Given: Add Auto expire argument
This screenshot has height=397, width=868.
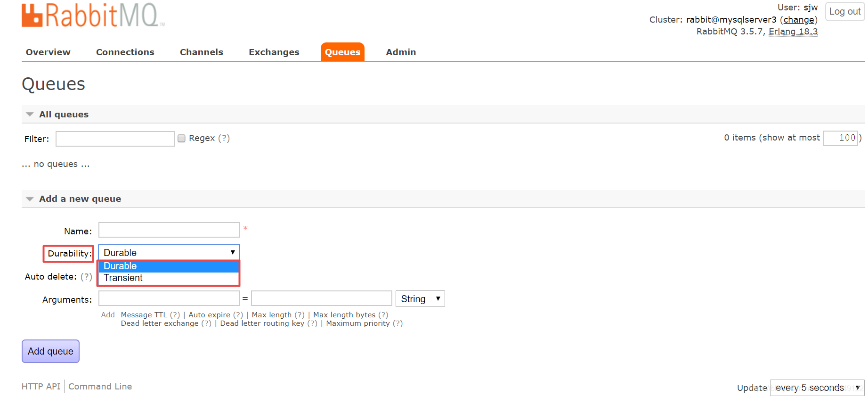Looking at the screenshot, I should (210, 315).
